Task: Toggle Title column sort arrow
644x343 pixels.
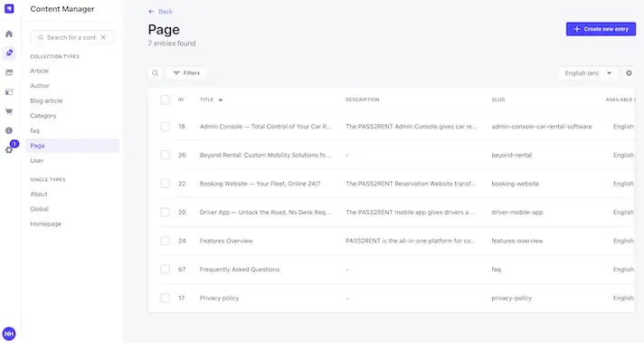Action: click(221, 100)
